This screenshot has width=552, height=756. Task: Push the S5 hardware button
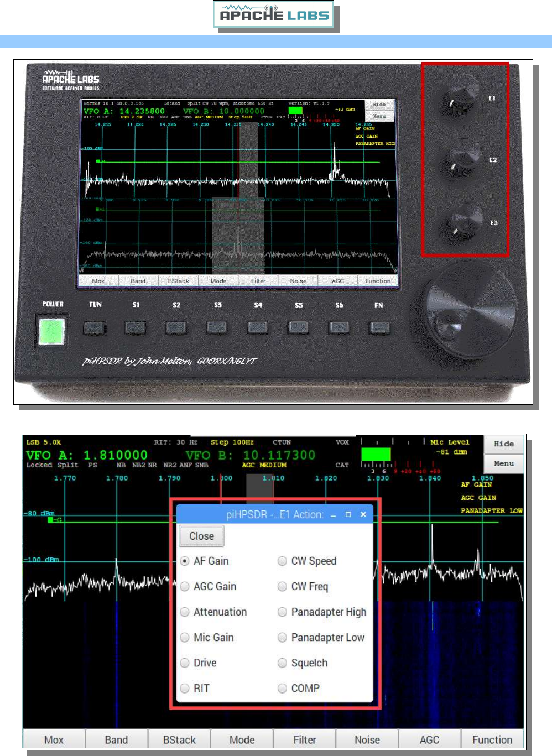click(299, 328)
